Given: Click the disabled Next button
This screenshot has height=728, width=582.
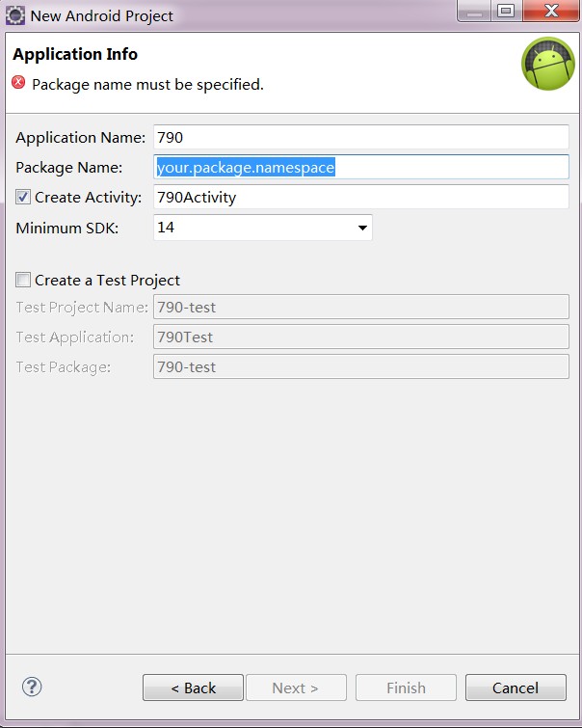Looking at the screenshot, I should click(x=295, y=688).
